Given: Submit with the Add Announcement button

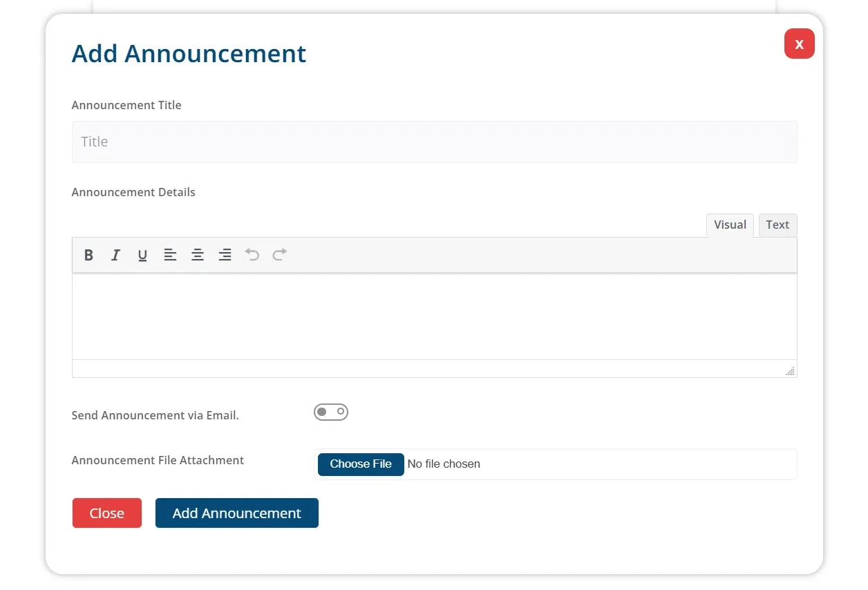Looking at the screenshot, I should point(236,513).
